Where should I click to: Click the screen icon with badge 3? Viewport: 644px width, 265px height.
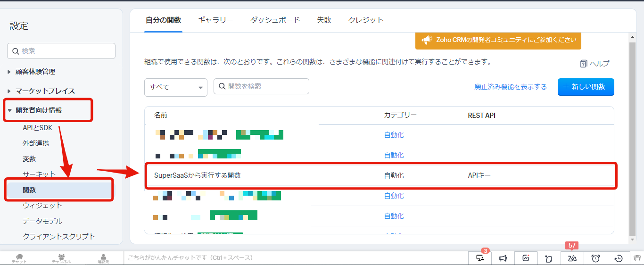click(480, 258)
